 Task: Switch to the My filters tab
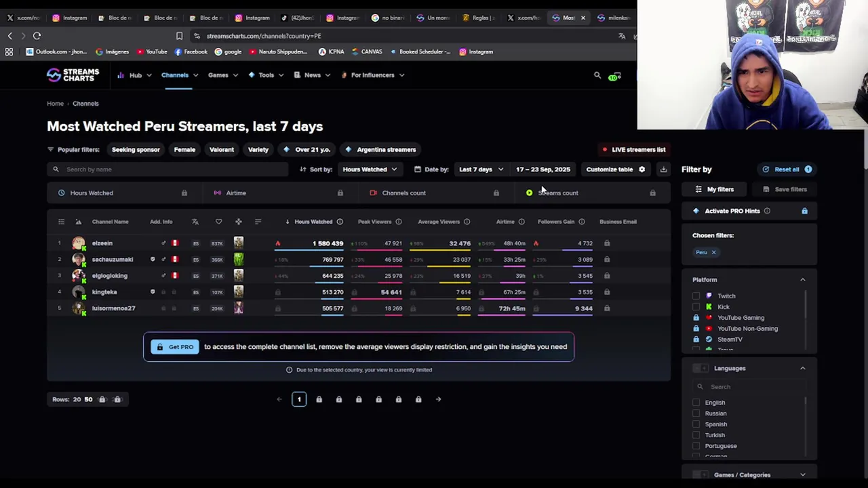click(x=714, y=190)
